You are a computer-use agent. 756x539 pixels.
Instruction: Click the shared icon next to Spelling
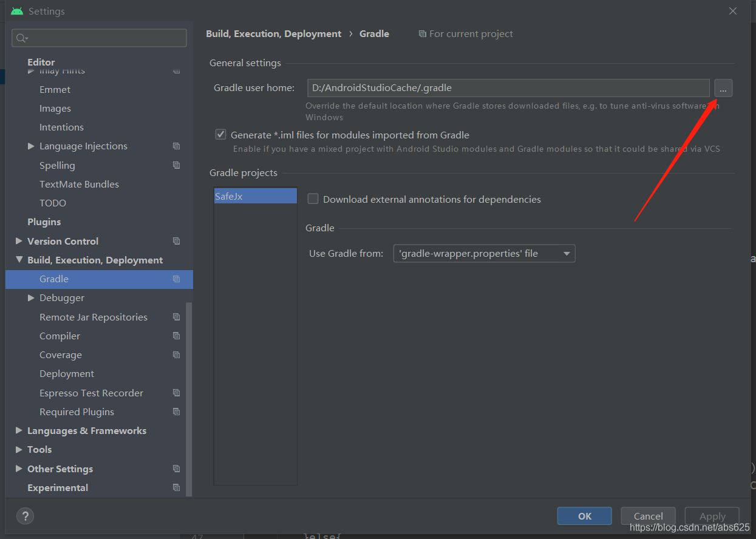176,164
